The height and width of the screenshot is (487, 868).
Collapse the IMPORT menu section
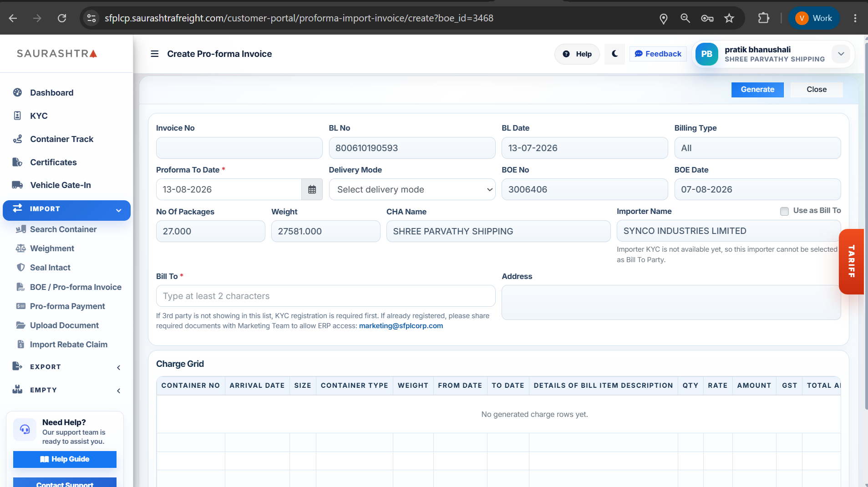point(66,210)
